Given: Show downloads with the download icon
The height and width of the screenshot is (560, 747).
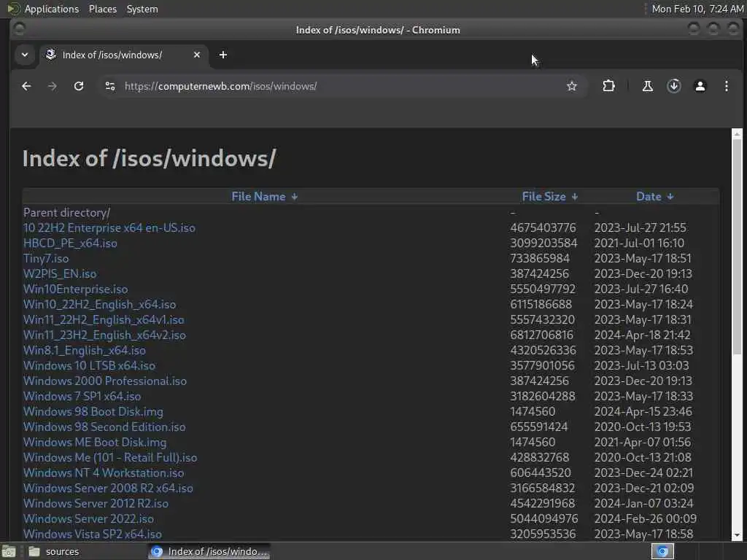Looking at the screenshot, I should (x=673, y=86).
